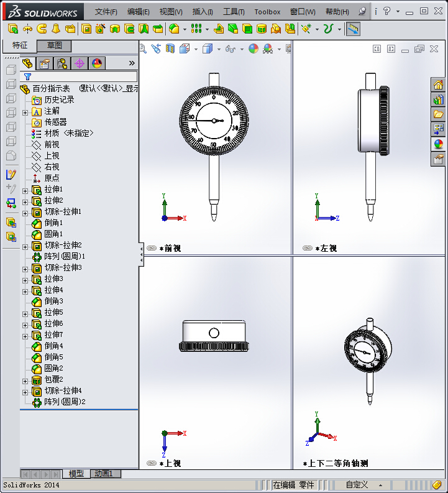Click the Previous View icon
Image resolution: width=448 pixels, height=493 pixels.
(156, 48)
